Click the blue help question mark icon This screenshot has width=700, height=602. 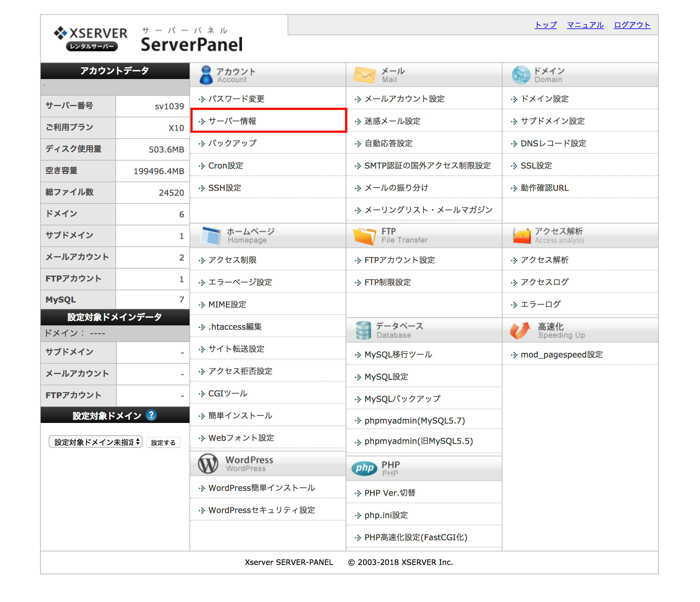151,415
